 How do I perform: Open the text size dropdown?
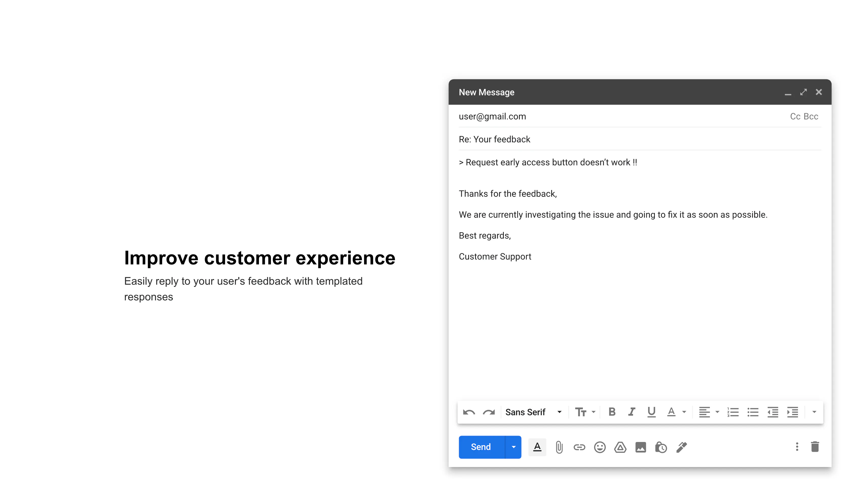[x=585, y=412]
